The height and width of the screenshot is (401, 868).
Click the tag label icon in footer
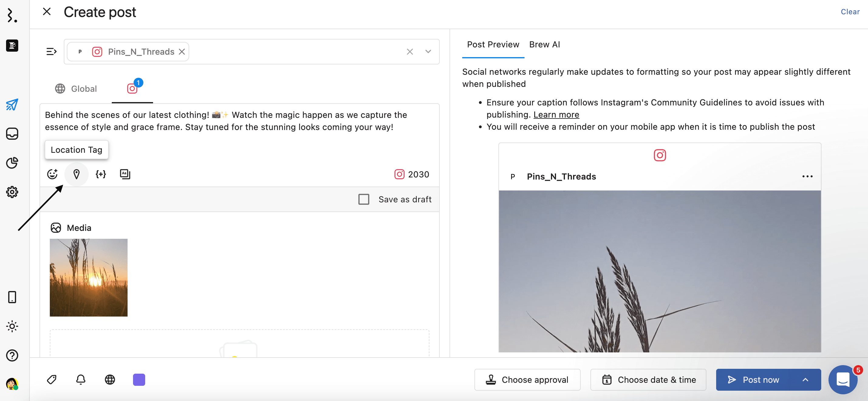click(x=52, y=380)
